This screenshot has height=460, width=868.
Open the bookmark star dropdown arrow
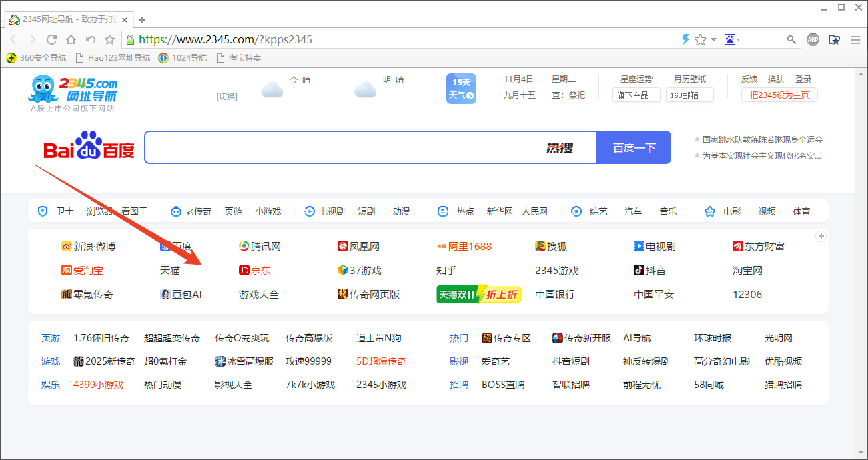[x=713, y=40]
